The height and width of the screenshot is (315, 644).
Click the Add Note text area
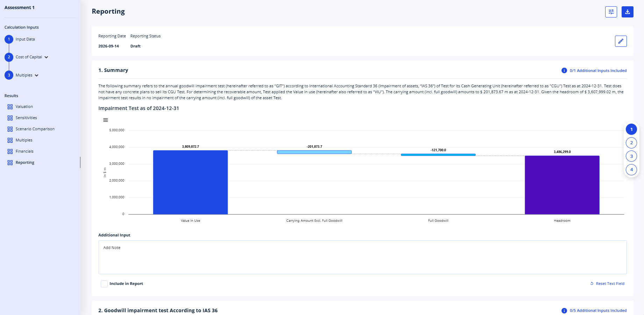pyautogui.click(x=363, y=257)
